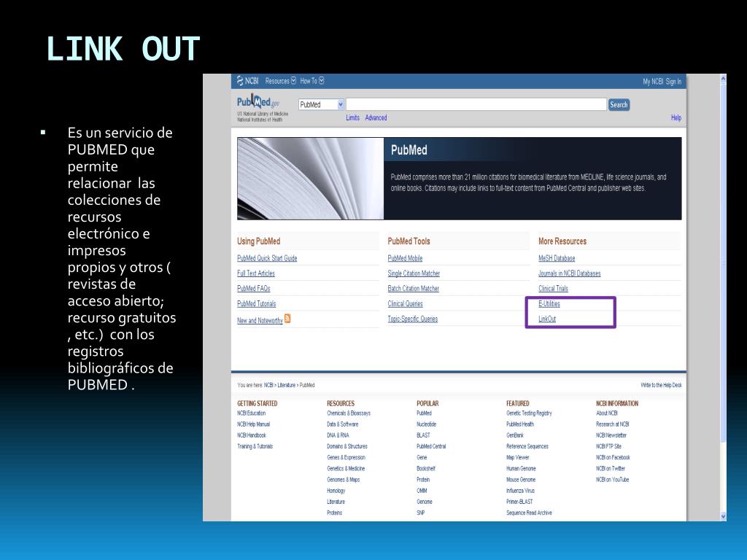Open About NCBI footer link
This screenshot has width=747, height=560.
pos(606,413)
